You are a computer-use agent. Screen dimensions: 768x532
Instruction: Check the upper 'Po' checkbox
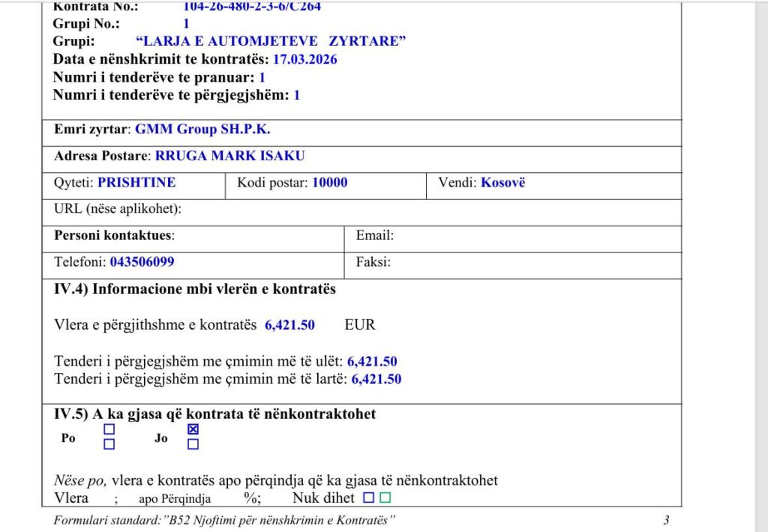pos(109,430)
